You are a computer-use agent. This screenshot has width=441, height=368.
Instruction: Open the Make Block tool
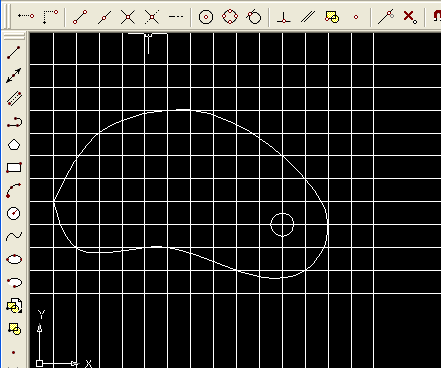pos(14,329)
